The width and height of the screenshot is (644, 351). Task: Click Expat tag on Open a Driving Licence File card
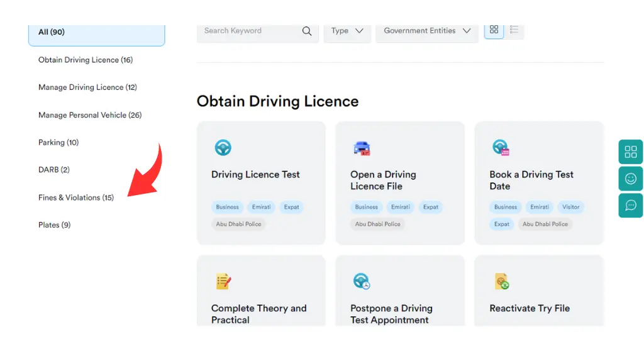431,207
